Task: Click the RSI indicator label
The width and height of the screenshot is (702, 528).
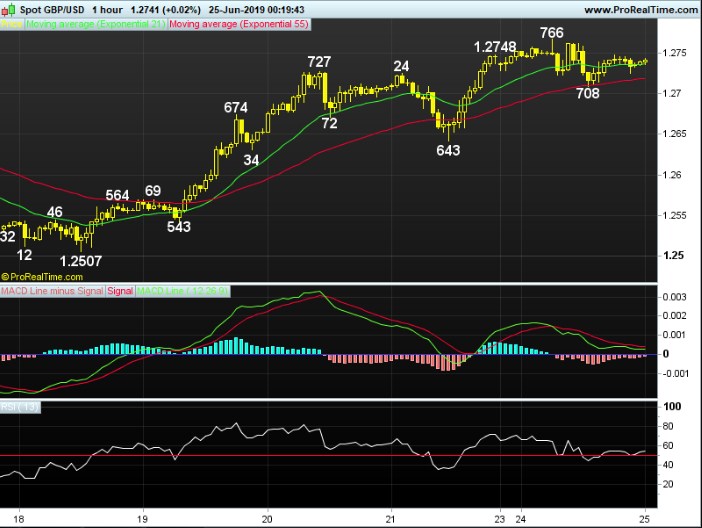Action: tap(20, 405)
